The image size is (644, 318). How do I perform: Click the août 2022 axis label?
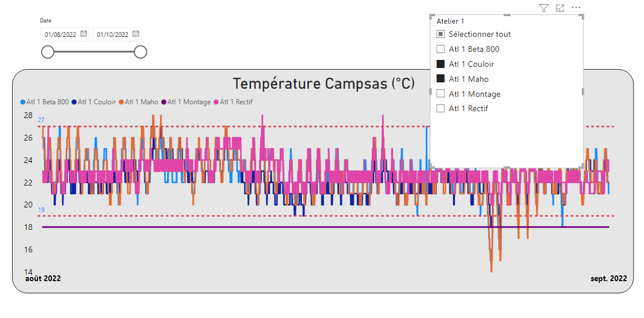coord(43,278)
